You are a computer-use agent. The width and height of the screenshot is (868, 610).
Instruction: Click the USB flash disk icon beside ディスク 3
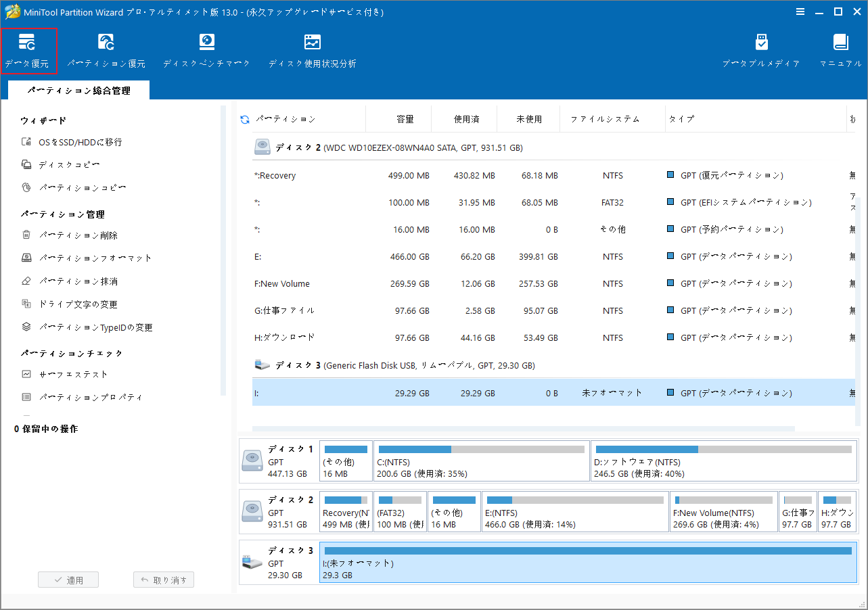(x=262, y=364)
